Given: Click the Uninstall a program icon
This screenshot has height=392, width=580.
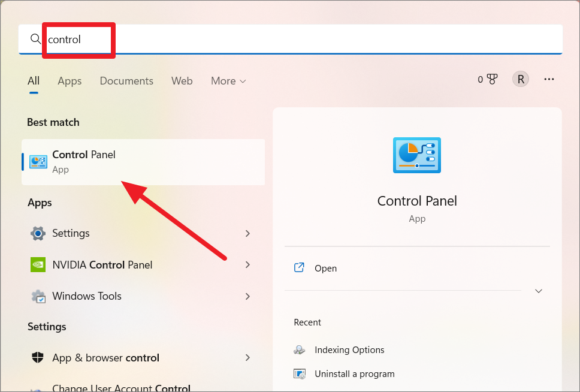Looking at the screenshot, I should [x=299, y=374].
